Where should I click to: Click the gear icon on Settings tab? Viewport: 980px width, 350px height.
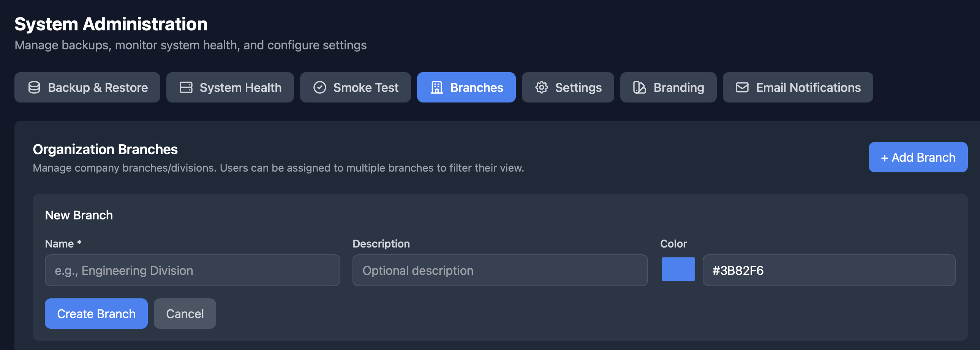pos(541,87)
